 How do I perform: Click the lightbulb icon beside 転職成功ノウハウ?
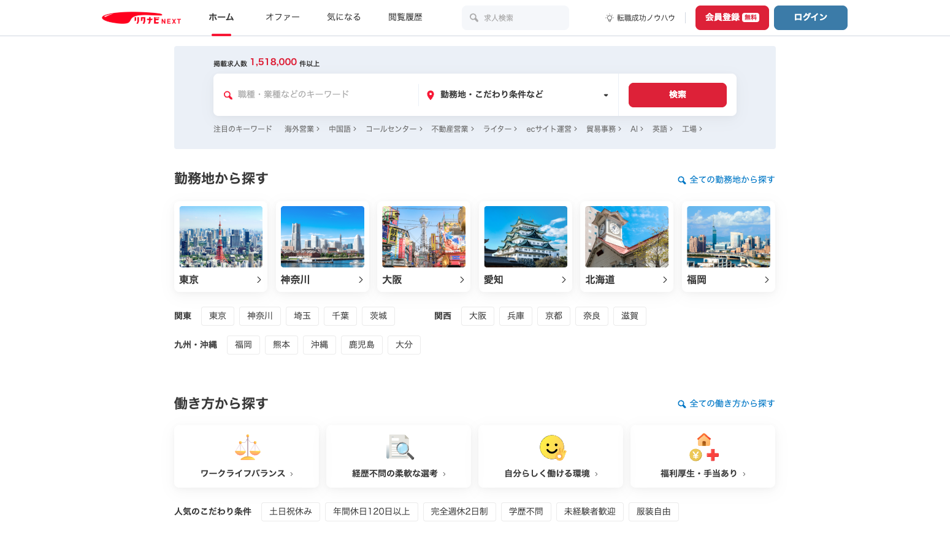[609, 18]
